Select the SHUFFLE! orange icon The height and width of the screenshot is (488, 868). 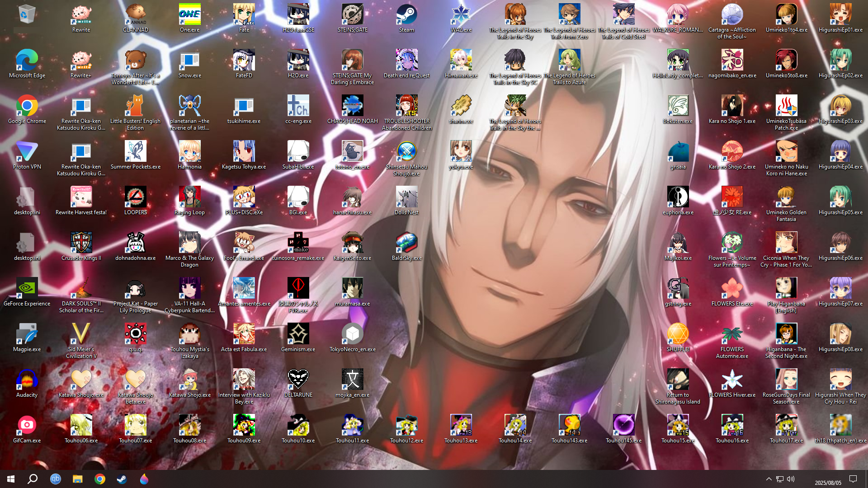click(678, 338)
